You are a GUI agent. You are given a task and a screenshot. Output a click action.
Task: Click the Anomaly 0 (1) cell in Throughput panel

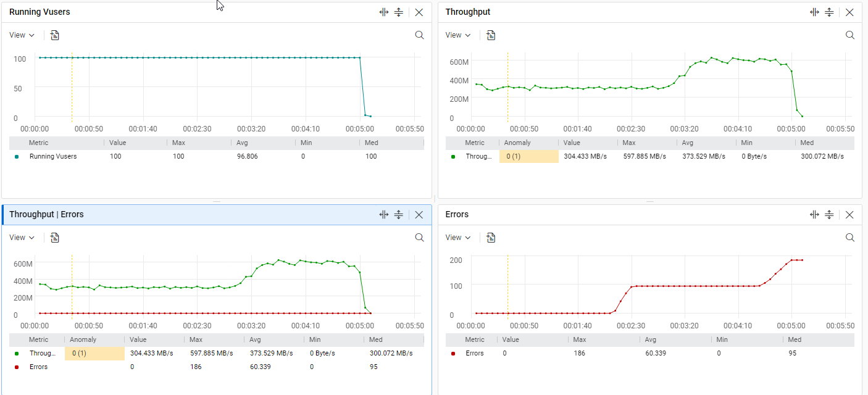pyautogui.click(x=528, y=157)
